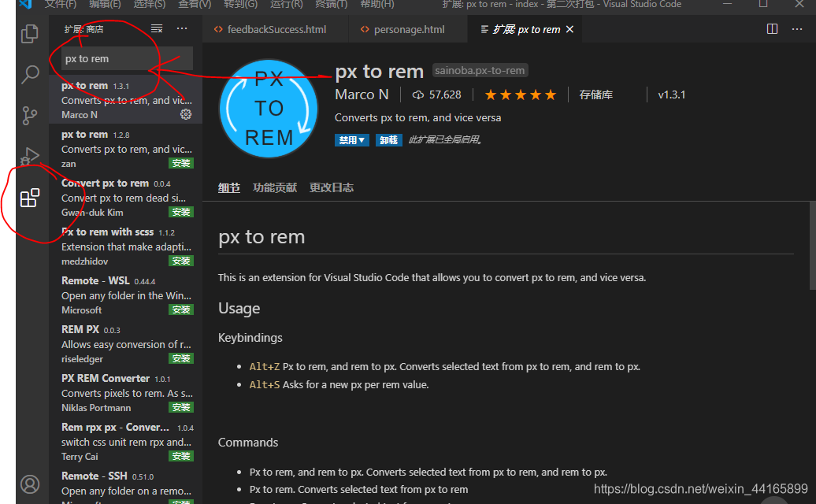Viewport: 816px width, 504px height.
Task: Click the Alt+Z keybinding text
Action: coord(265,367)
